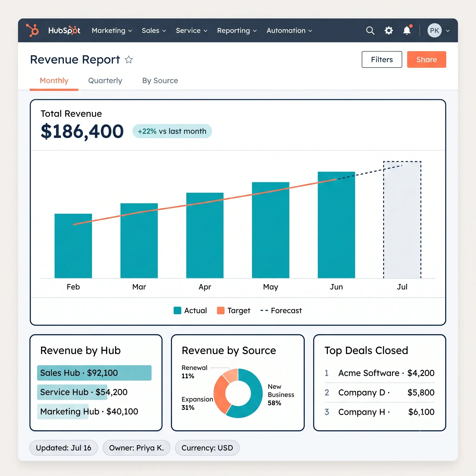This screenshot has height=476, width=476.
Task: Click the Owner: Priya K. chip
Action: pyautogui.click(x=136, y=448)
